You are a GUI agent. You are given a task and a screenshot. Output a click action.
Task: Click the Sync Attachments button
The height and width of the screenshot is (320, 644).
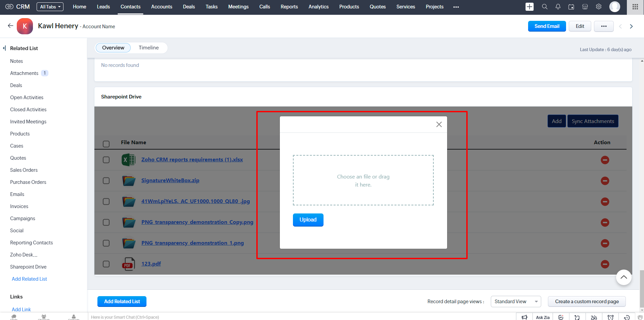(x=593, y=121)
